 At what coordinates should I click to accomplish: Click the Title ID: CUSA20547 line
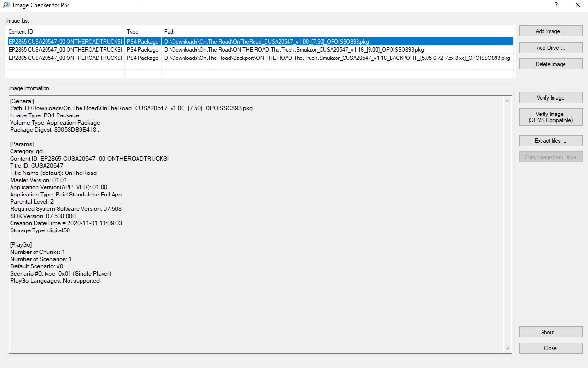[x=37, y=166]
